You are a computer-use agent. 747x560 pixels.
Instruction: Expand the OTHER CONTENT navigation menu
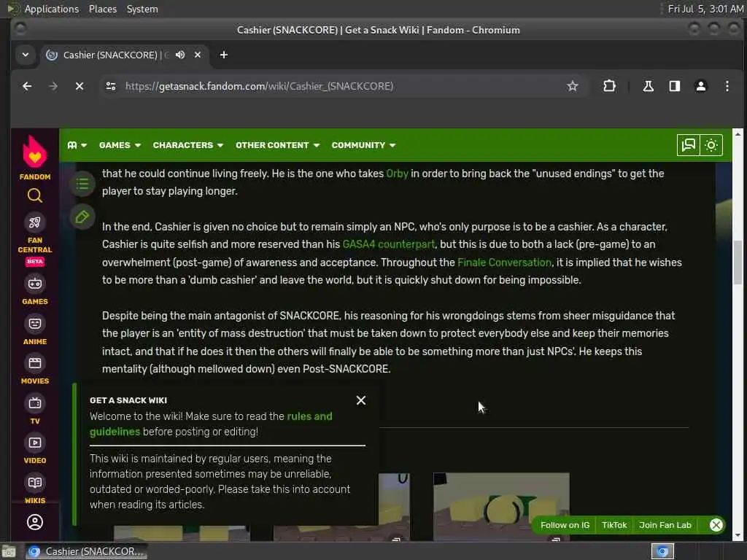[278, 145]
